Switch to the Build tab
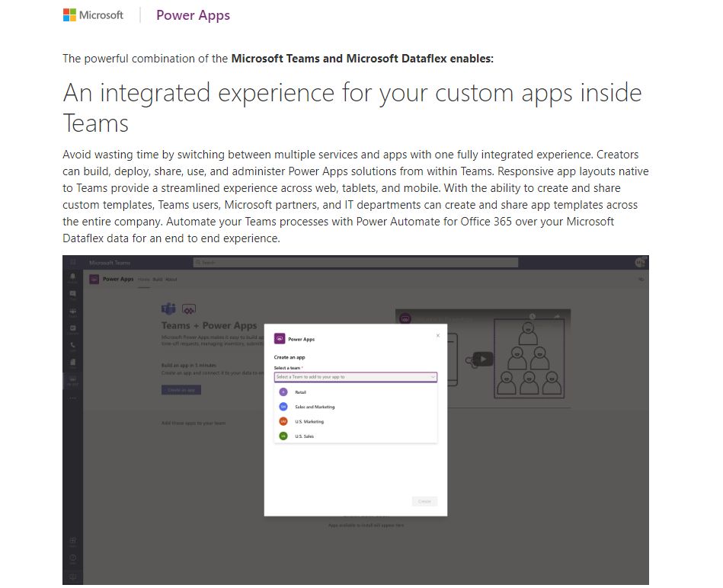723x588 pixels. click(x=158, y=280)
